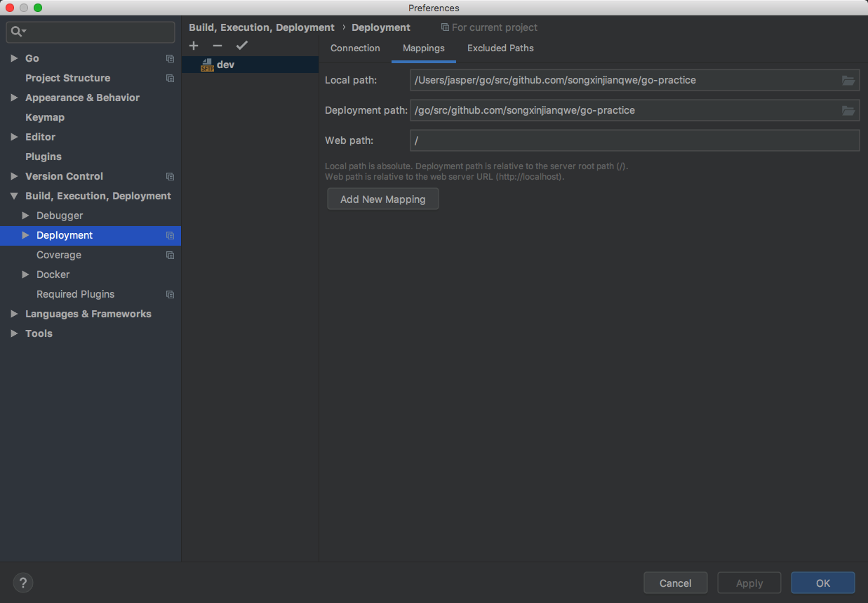Open Project Structure settings

(67, 78)
